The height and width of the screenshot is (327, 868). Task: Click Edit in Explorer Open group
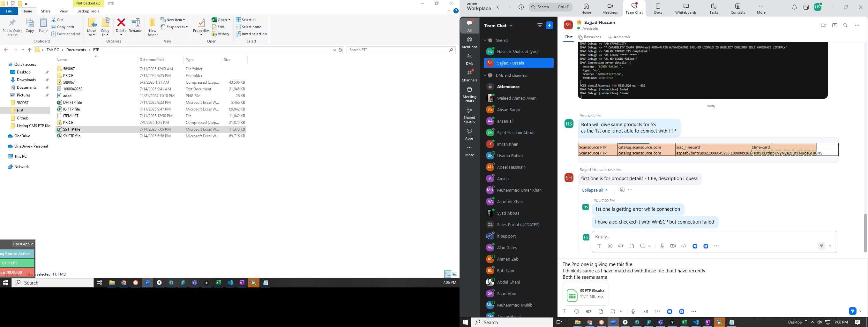(x=218, y=27)
